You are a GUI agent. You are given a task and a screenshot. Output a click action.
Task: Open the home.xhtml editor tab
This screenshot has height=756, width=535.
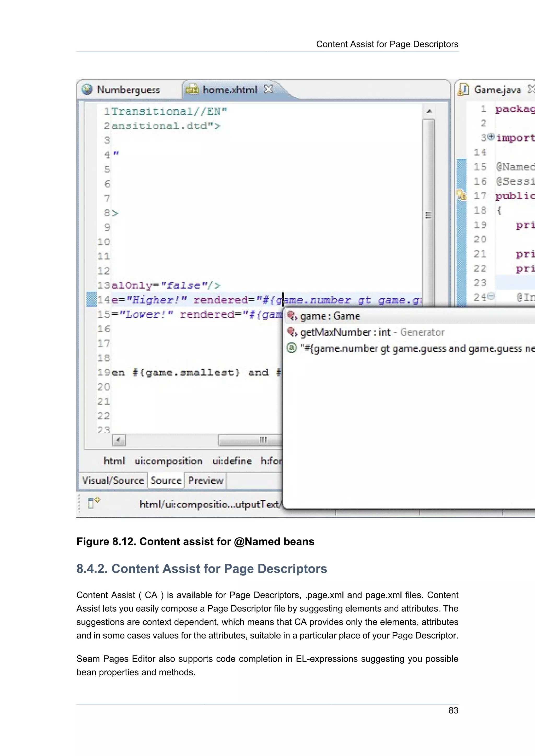point(230,90)
